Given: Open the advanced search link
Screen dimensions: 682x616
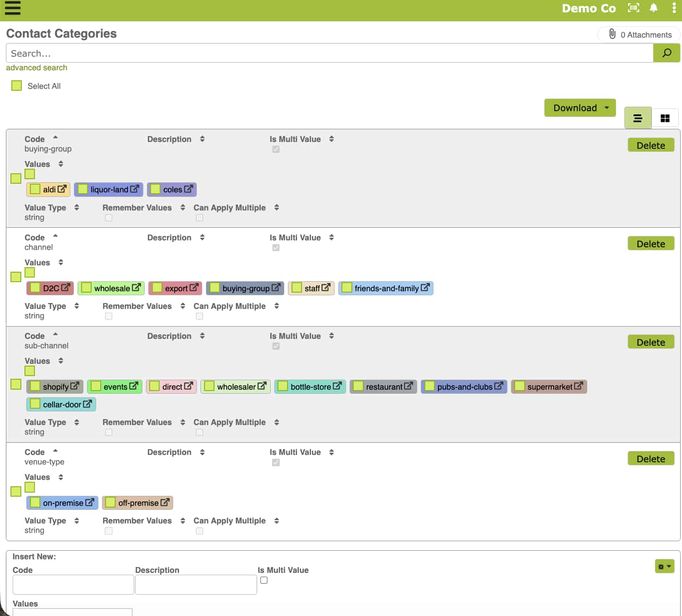Looking at the screenshot, I should click(x=37, y=68).
